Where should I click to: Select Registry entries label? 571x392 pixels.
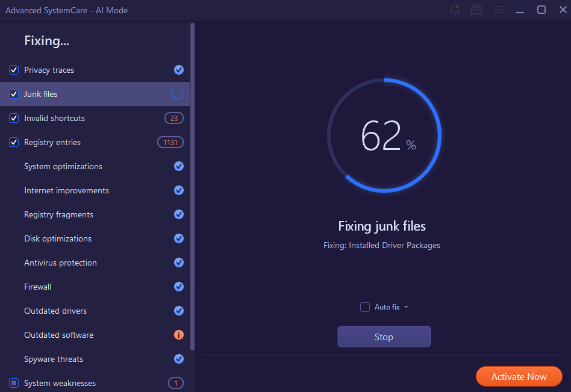[x=52, y=142]
